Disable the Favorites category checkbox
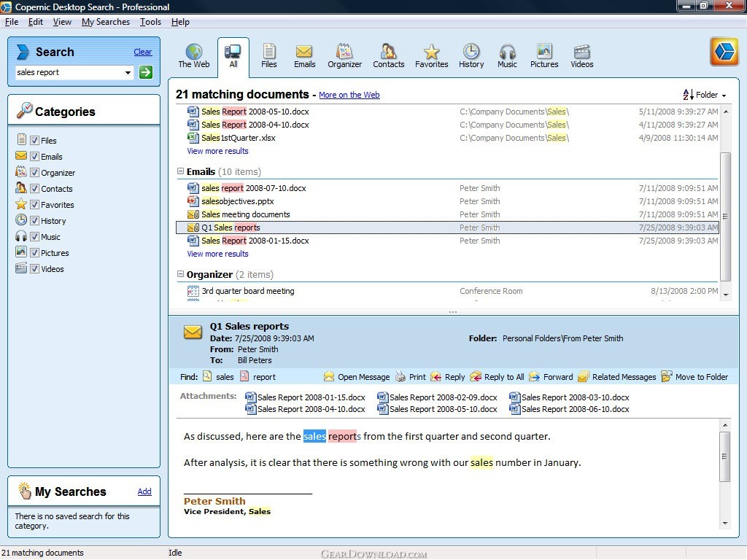Viewport: 747px width, 560px height. tap(34, 205)
